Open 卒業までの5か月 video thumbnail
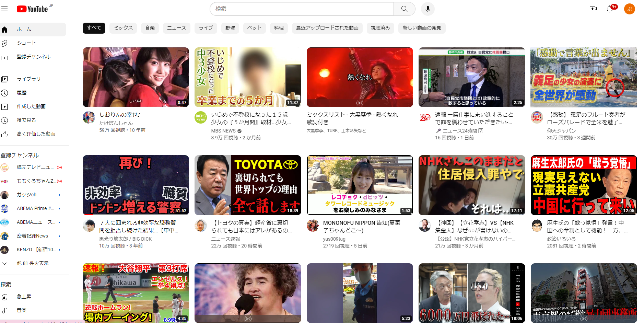The width and height of the screenshot is (644, 323). click(248, 77)
